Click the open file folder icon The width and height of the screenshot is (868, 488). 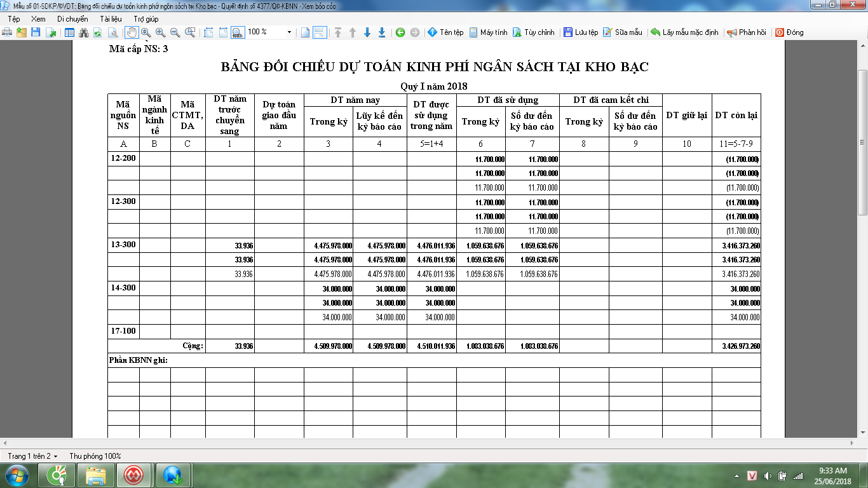[22, 32]
